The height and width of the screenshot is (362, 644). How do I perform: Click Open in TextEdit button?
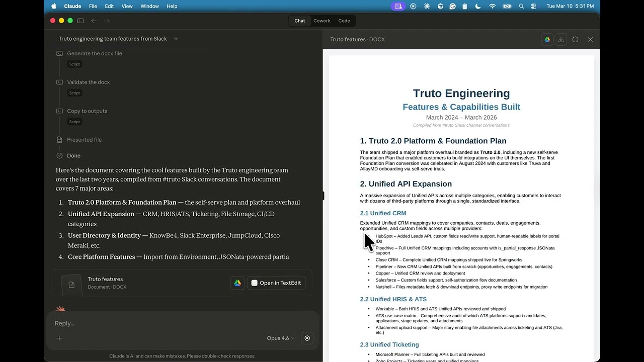[x=276, y=283]
